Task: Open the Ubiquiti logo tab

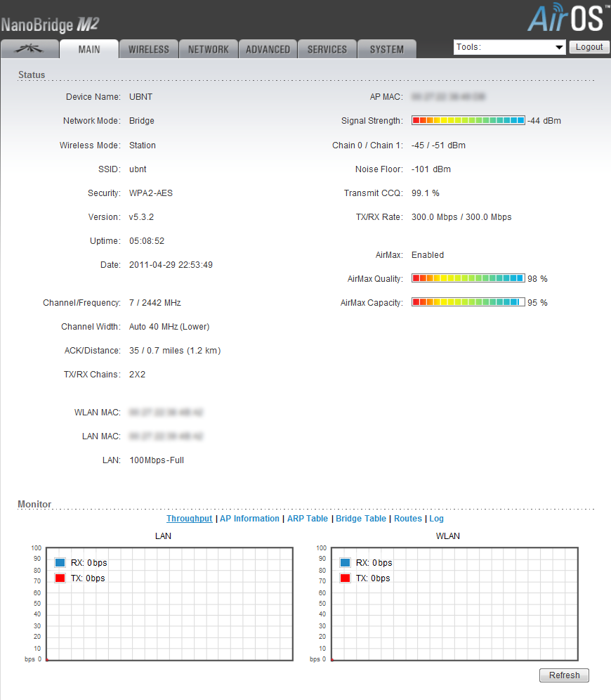Action: pos(29,49)
